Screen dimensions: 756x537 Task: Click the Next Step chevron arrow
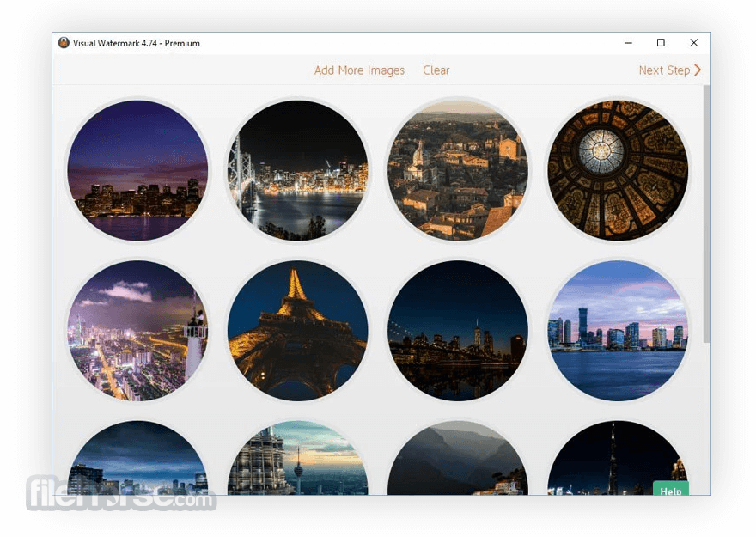point(698,70)
